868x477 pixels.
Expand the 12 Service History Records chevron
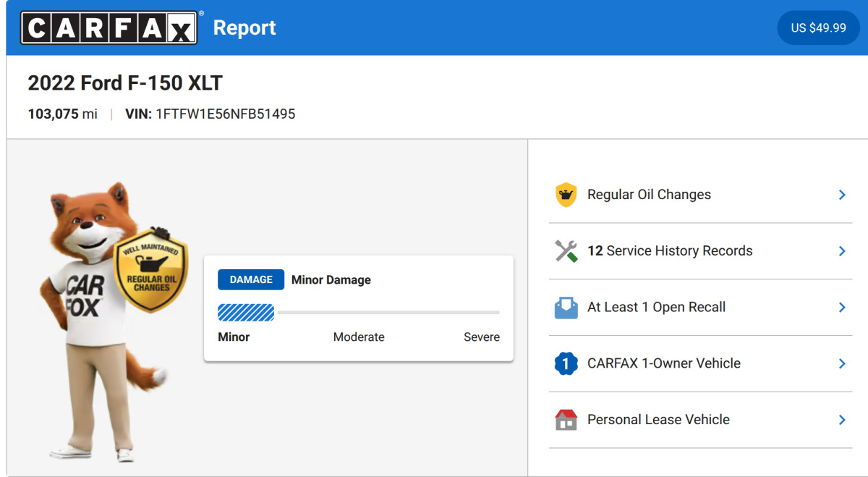click(x=842, y=251)
